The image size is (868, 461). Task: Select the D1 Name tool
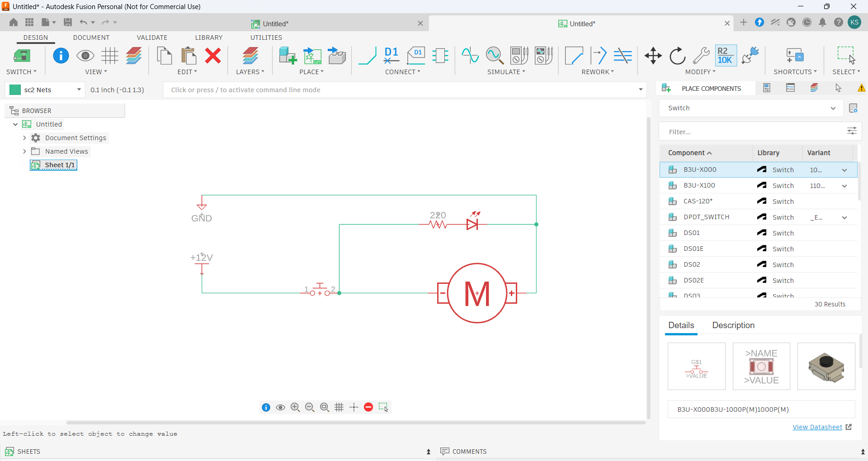click(x=392, y=56)
